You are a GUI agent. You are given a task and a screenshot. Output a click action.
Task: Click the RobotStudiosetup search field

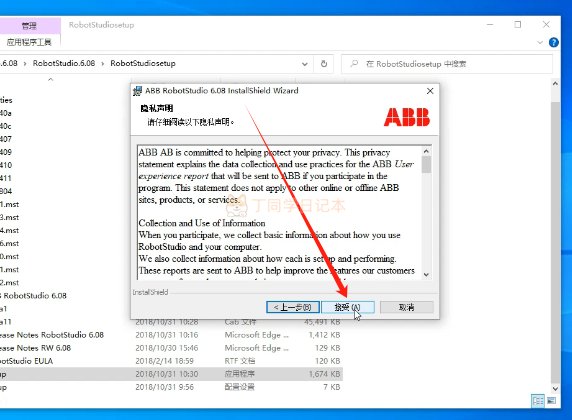point(447,64)
